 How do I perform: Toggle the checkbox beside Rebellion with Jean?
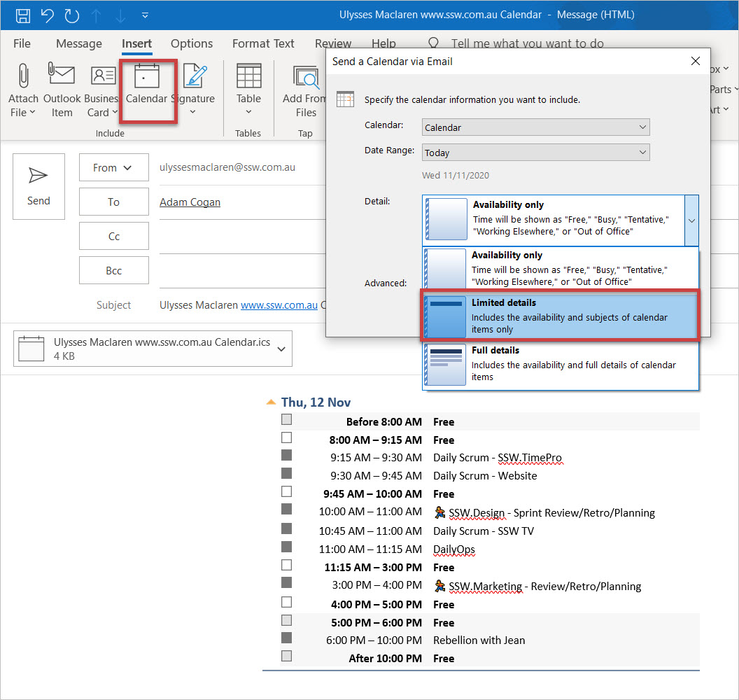coord(286,638)
